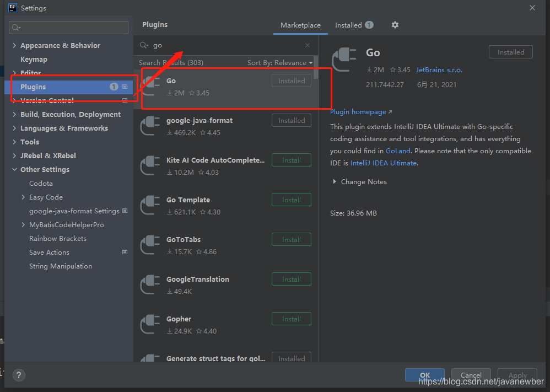Click the Kite AI Code AutoComplete plugin icon
The image size is (550, 392).
150,165
